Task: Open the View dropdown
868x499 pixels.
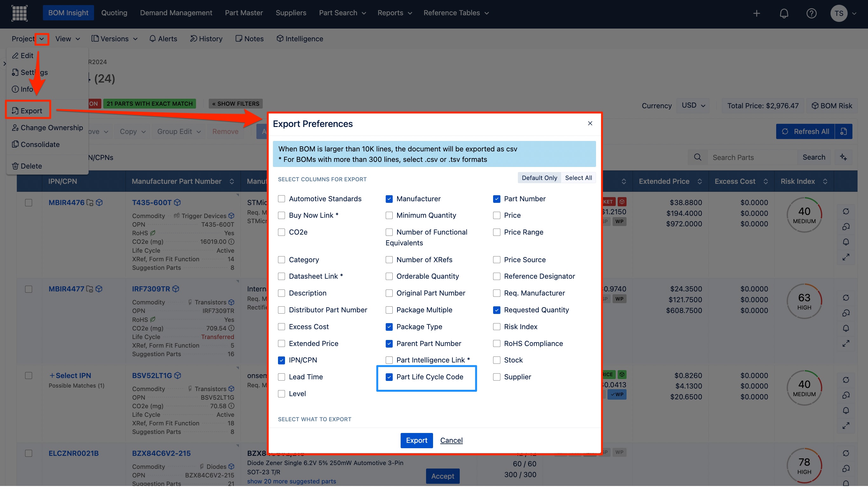Action: [x=68, y=39]
